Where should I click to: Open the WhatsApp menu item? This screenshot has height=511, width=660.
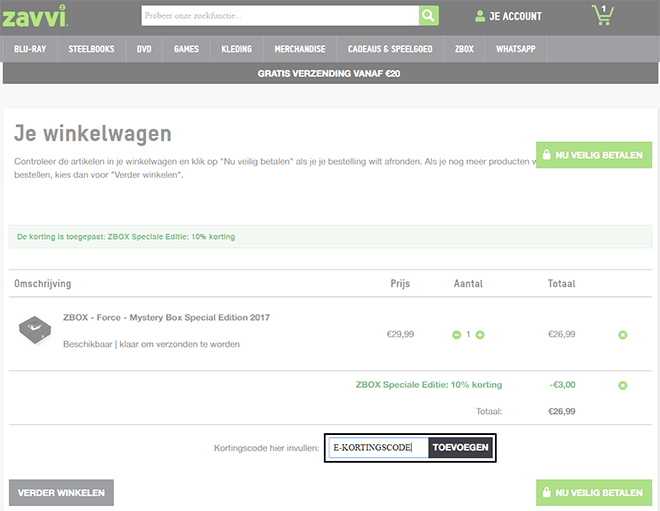point(516,49)
